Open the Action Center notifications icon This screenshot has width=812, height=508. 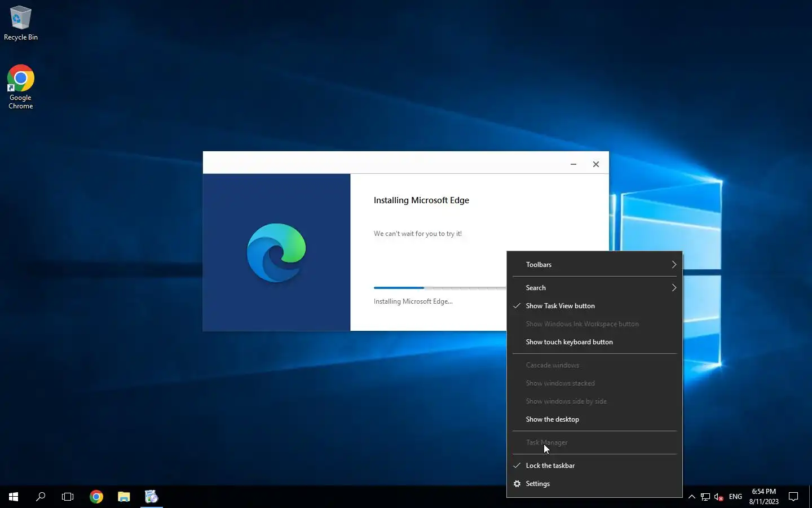(x=793, y=497)
